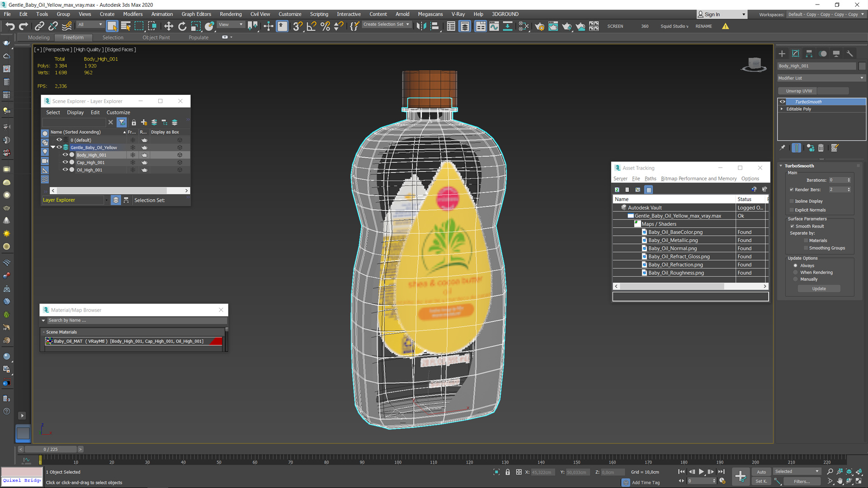The height and width of the screenshot is (488, 868).
Task: Open the selection filter All dropdown
Action: [90, 24]
